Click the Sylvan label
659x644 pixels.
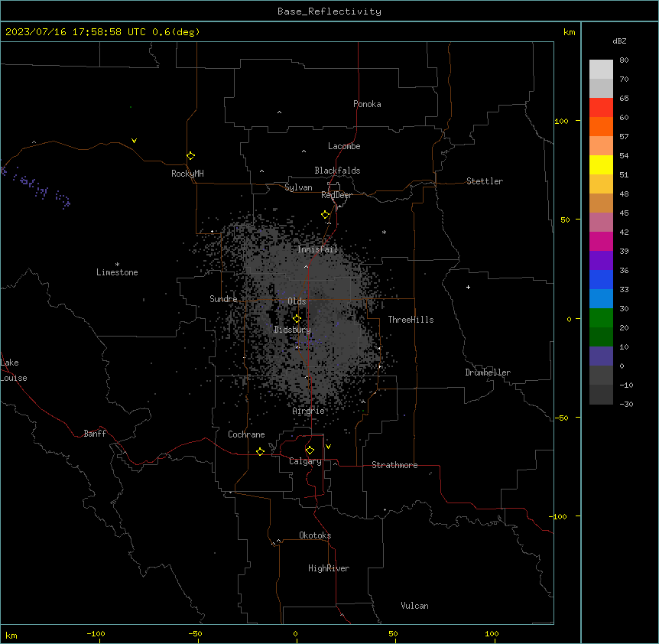[x=298, y=187]
